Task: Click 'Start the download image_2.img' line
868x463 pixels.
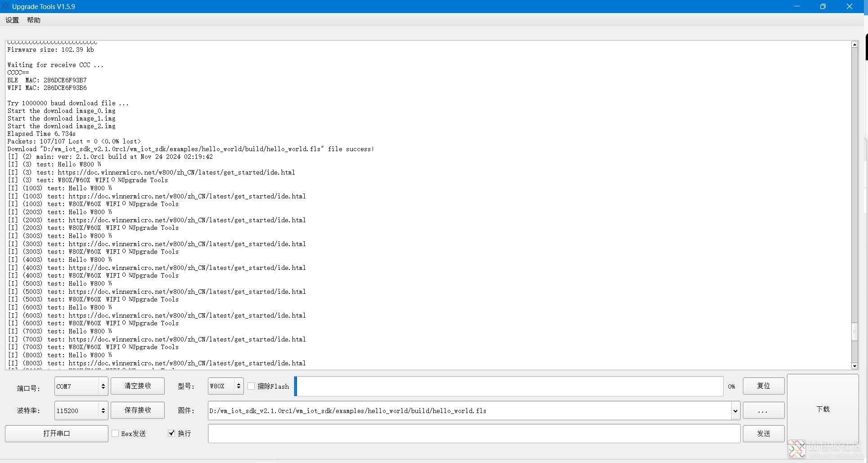Action: (61, 126)
